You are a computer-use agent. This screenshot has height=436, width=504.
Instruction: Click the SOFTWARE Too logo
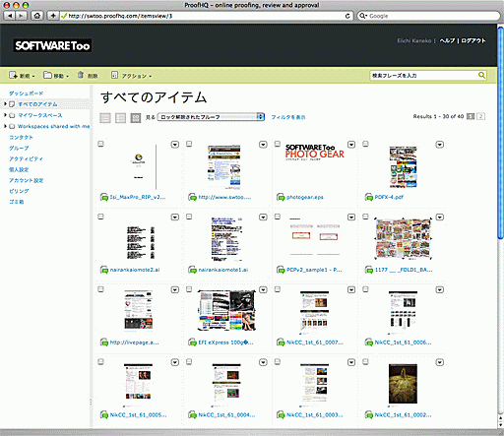coord(52,45)
